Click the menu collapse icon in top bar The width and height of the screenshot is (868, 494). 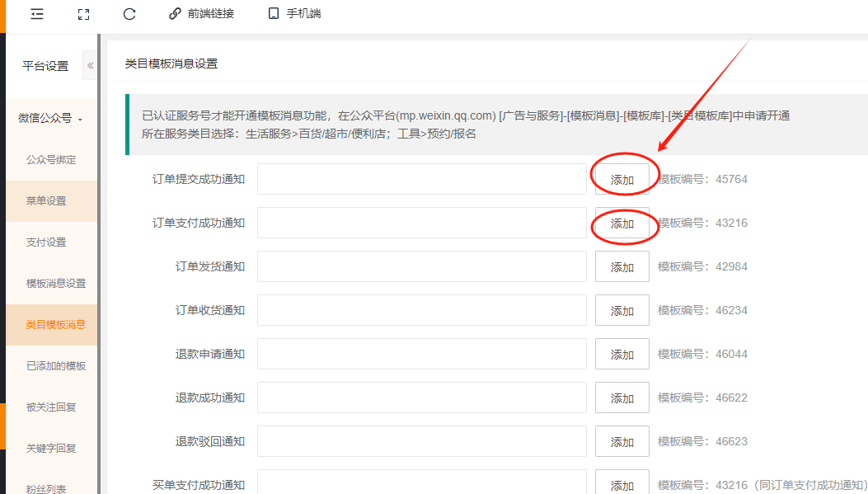(x=37, y=14)
